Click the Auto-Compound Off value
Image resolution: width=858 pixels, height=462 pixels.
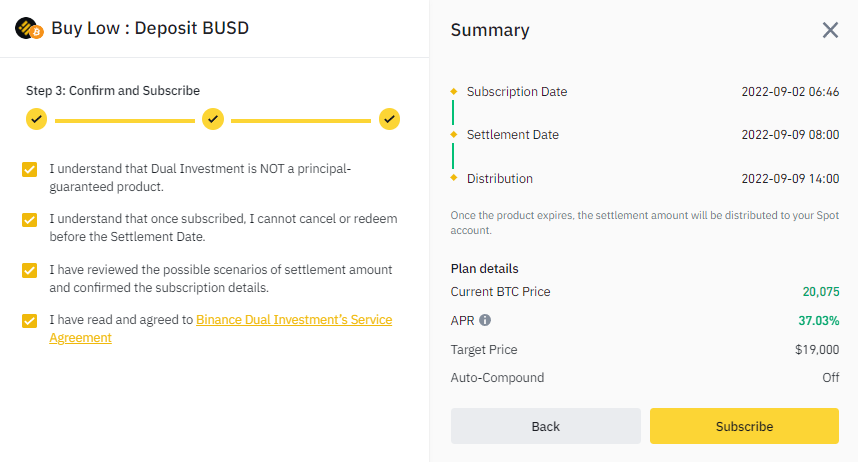pos(830,379)
